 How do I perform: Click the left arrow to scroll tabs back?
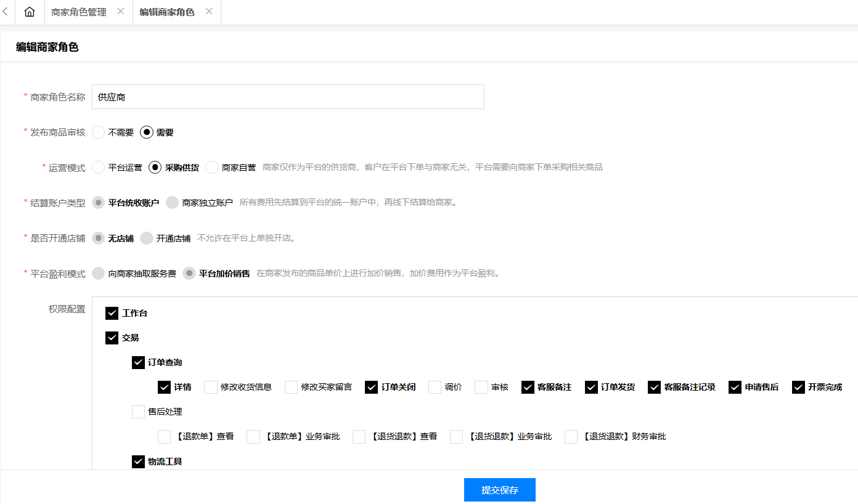(x=5, y=12)
